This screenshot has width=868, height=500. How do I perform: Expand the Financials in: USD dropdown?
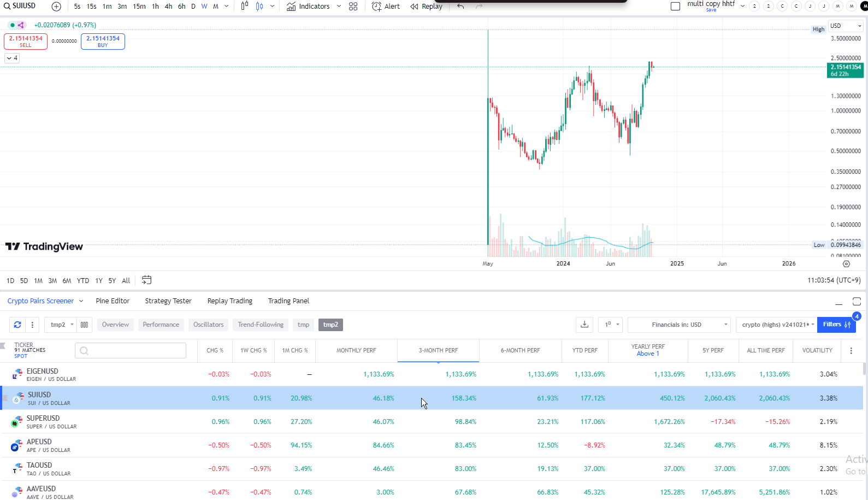679,325
